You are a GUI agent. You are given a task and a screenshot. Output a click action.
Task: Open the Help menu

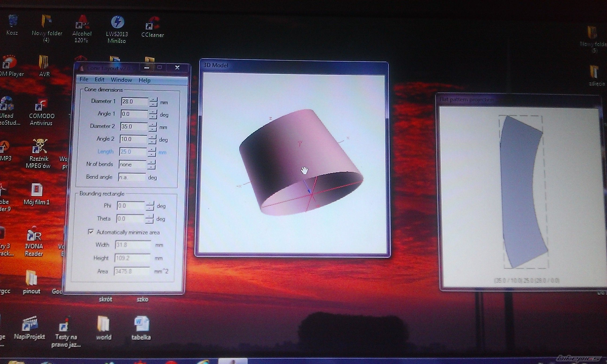coord(144,80)
